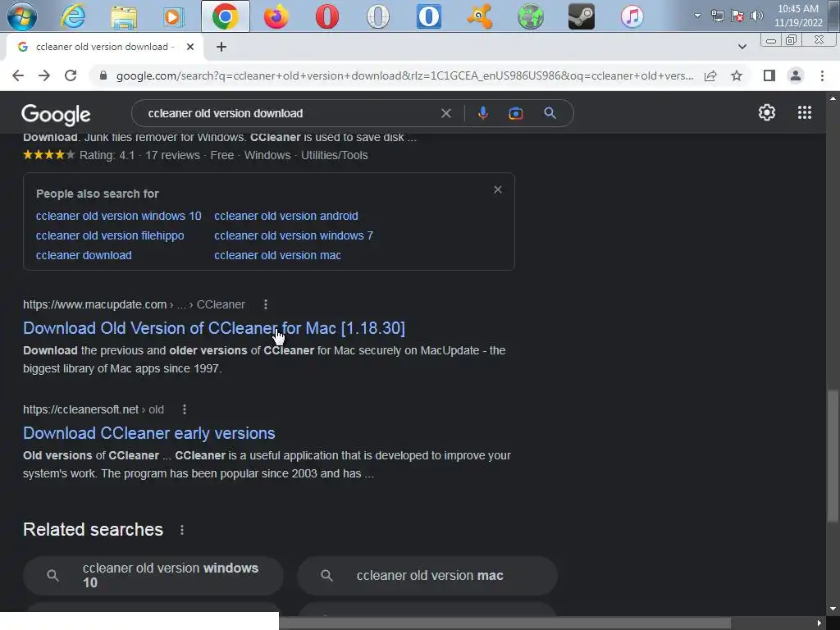Open new browser tab with plus
Image resolution: width=840 pixels, height=630 pixels.
point(221,47)
